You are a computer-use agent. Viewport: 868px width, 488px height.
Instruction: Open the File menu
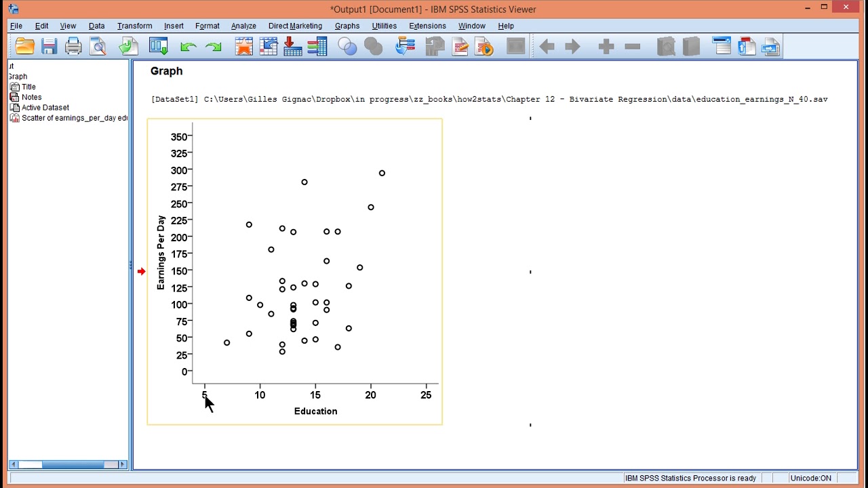[x=16, y=26]
